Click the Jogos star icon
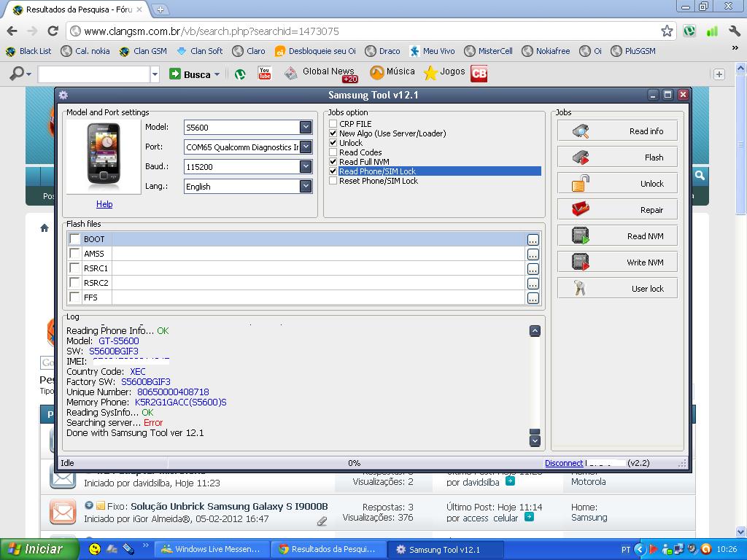Screen dimensions: 747x560 click(x=430, y=73)
